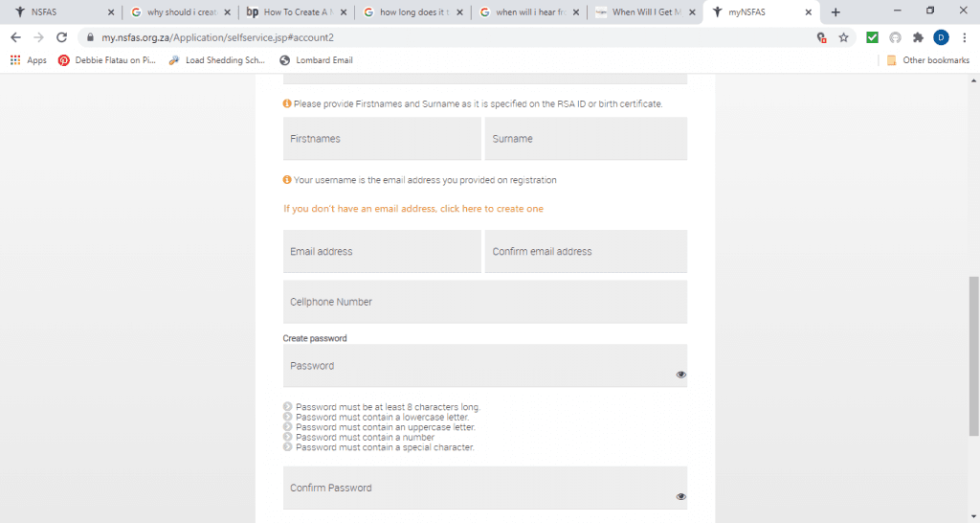Screen dimensions: 980x523
Task: Open the Extensions puzzle piece icon
Action: (918, 37)
